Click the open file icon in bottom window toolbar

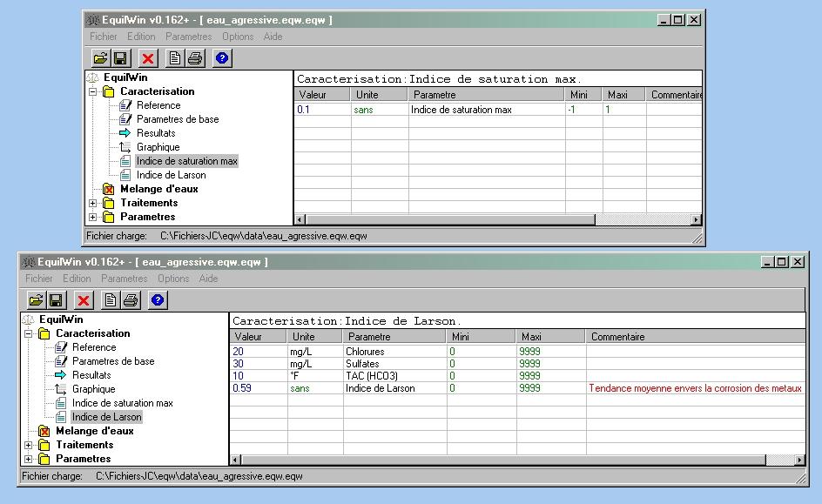tap(36, 300)
